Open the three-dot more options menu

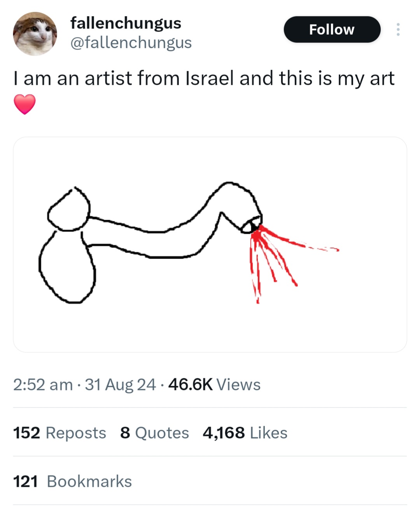tap(397, 30)
